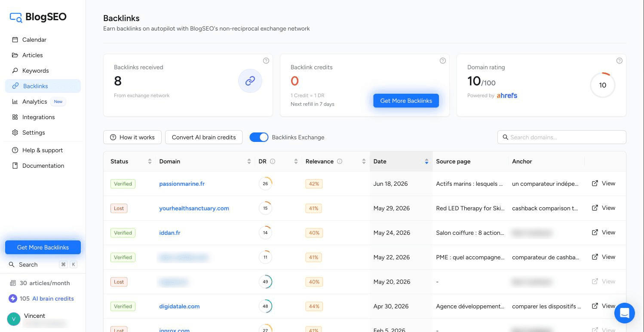Viewport: 644px width, 332px height.
Task: Click the DR column info icon
Action: 273,162
